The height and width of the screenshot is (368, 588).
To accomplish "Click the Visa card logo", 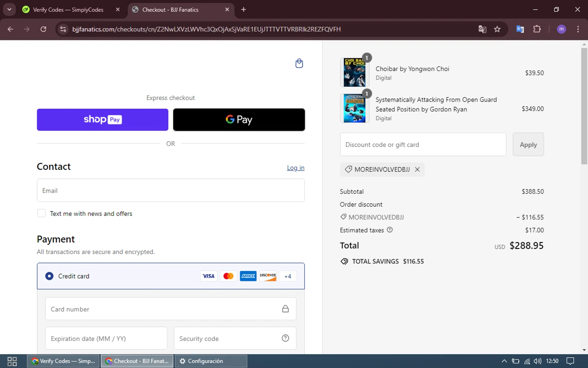I will (x=209, y=276).
